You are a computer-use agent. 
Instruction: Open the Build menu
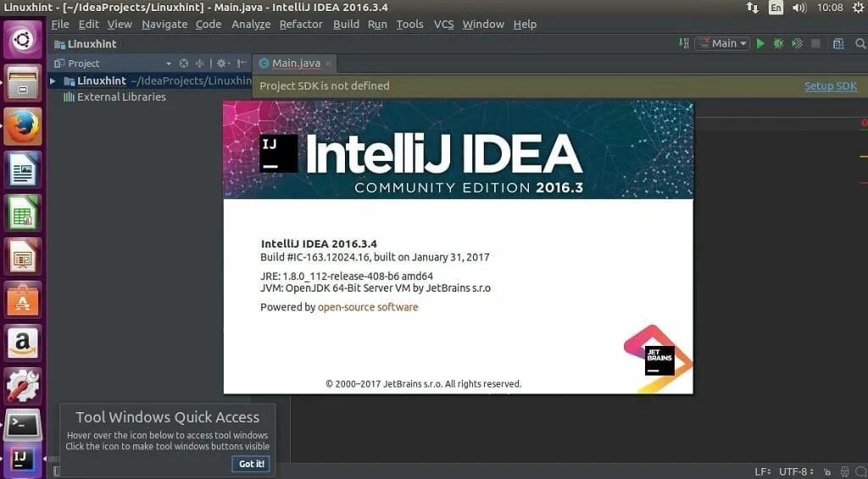pyautogui.click(x=346, y=25)
